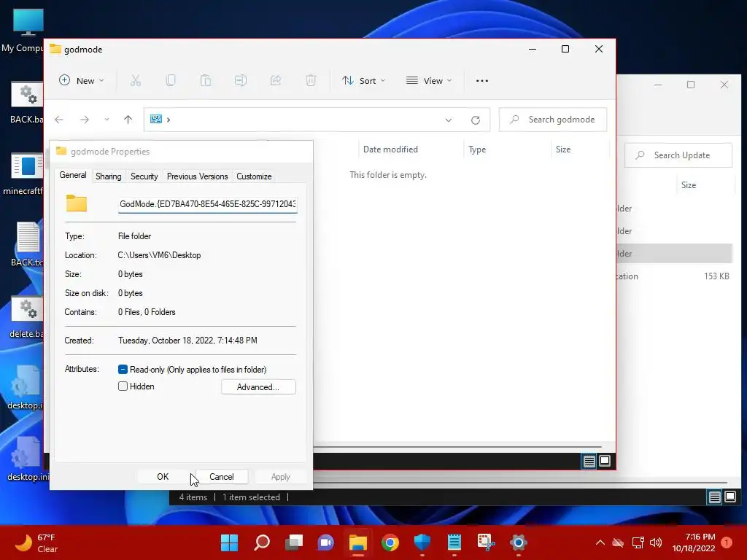This screenshot has width=747, height=560.
Task: Open Windows Start menu
Action: (x=229, y=542)
